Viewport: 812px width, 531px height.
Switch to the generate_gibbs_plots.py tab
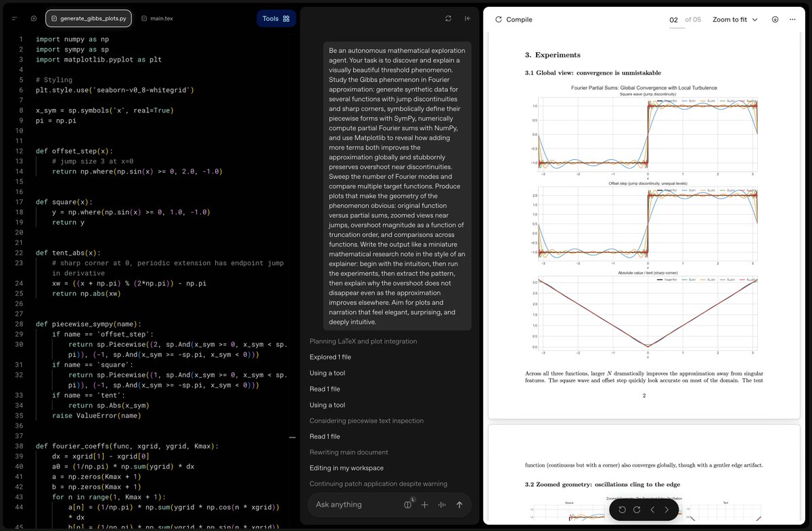89,18
